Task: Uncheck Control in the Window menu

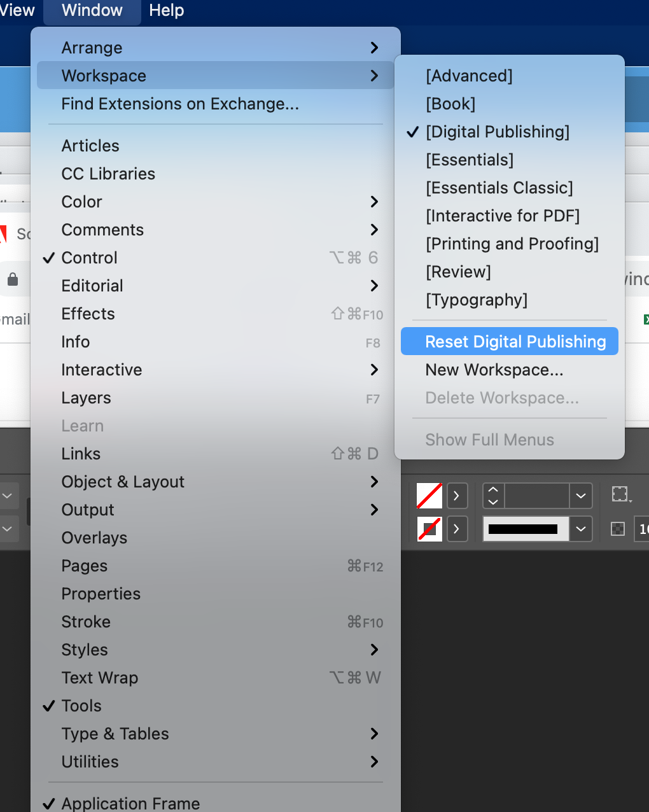Action: (89, 258)
